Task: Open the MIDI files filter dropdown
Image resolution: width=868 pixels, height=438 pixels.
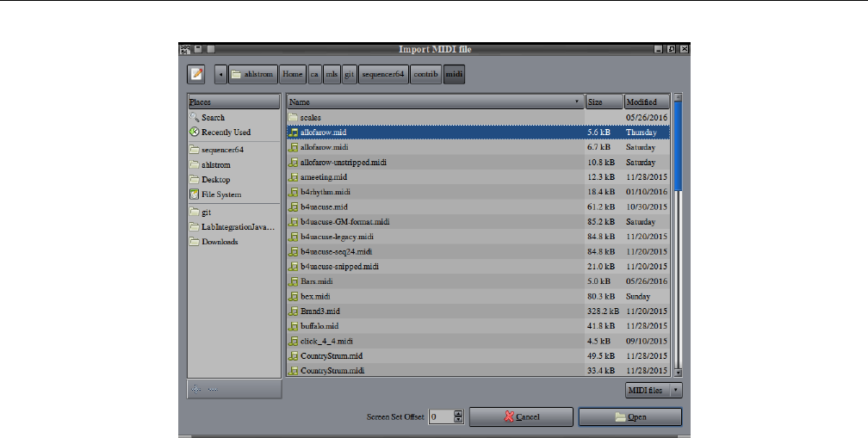Action: tap(654, 391)
